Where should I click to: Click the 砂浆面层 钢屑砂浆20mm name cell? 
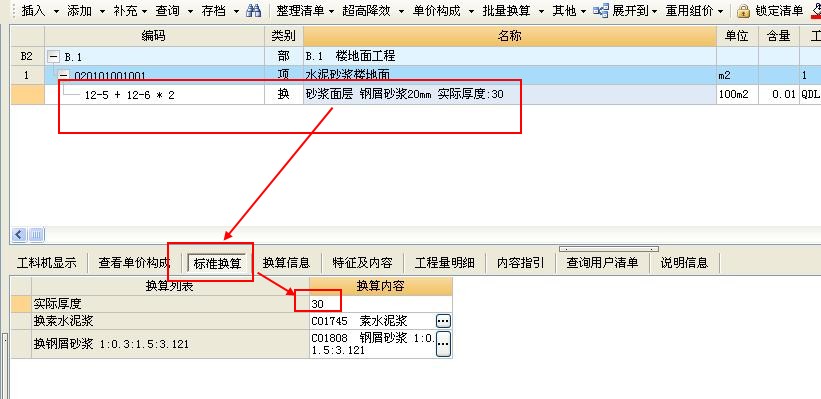point(509,95)
